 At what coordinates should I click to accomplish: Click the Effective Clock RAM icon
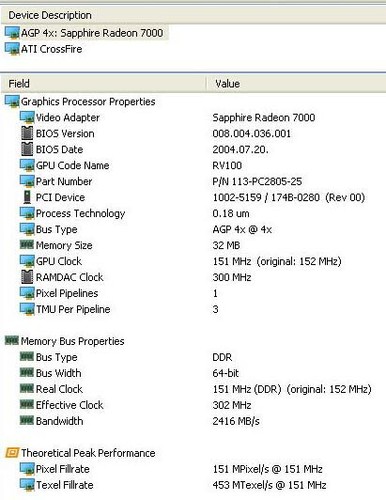27,405
